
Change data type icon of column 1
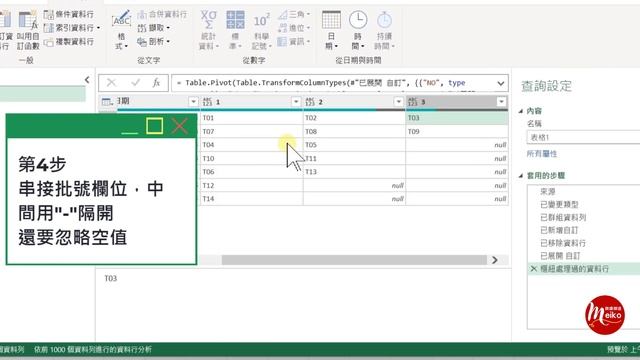(207, 102)
